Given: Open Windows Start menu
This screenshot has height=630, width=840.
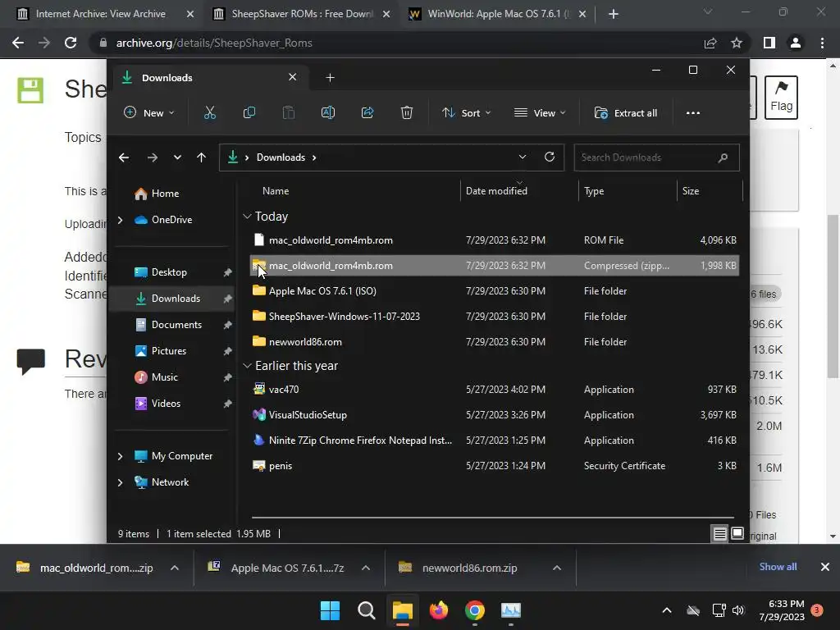Looking at the screenshot, I should click(x=330, y=610).
